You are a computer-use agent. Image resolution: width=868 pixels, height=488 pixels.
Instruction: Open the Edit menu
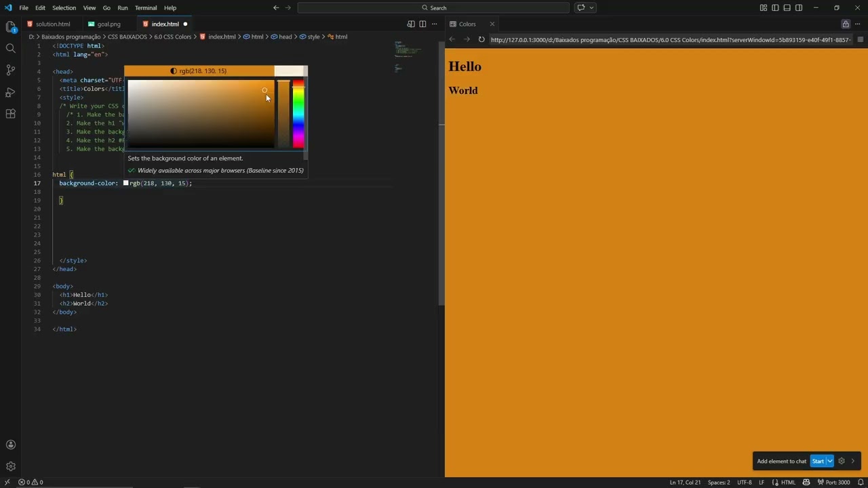coord(40,8)
